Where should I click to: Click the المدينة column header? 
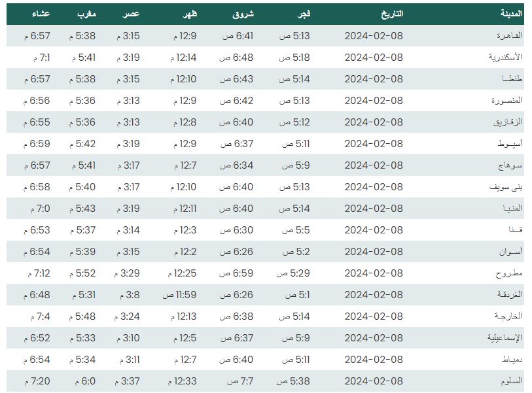point(511,14)
